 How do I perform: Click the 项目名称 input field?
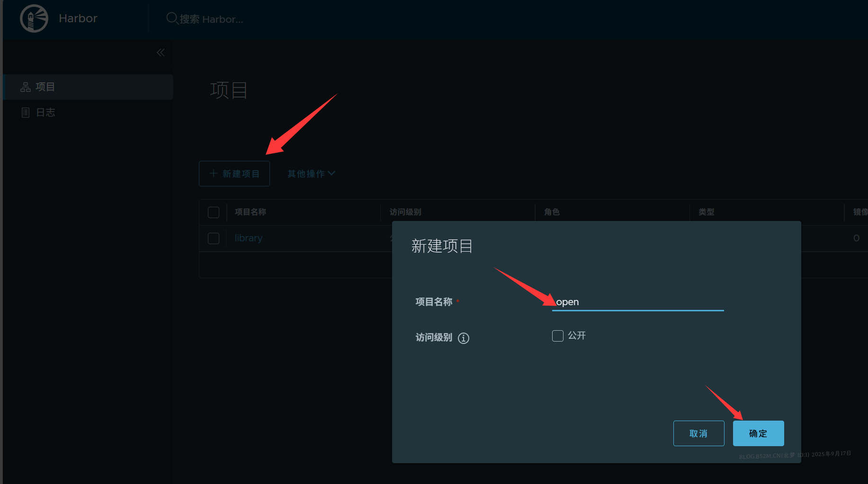(x=637, y=302)
